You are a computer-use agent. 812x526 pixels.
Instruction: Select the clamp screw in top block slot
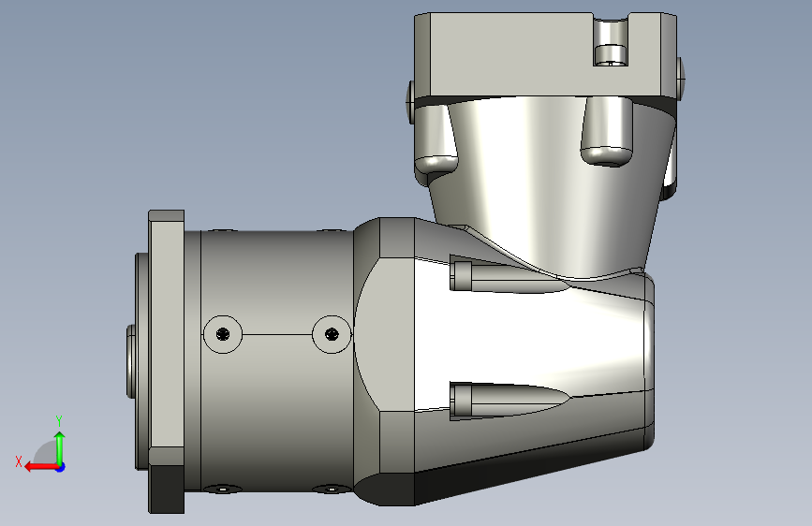611,55
